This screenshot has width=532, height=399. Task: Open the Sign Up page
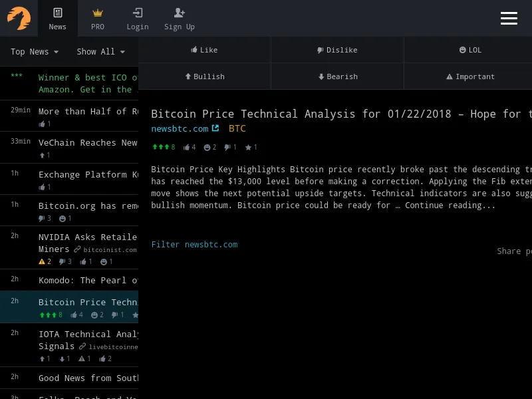click(179, 19)
